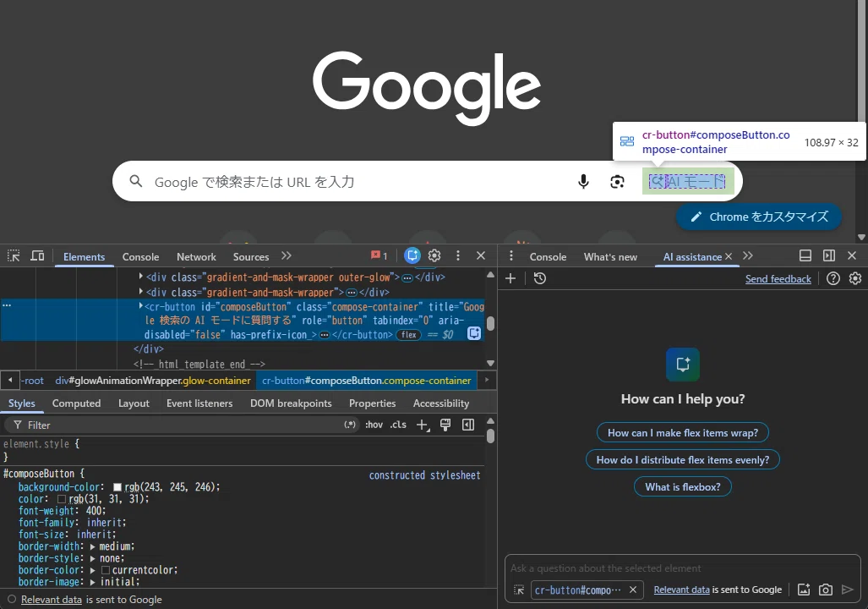Start a new AI chat plus icon
This screenshot has height=609, width=868.
(x=510, y=278)
